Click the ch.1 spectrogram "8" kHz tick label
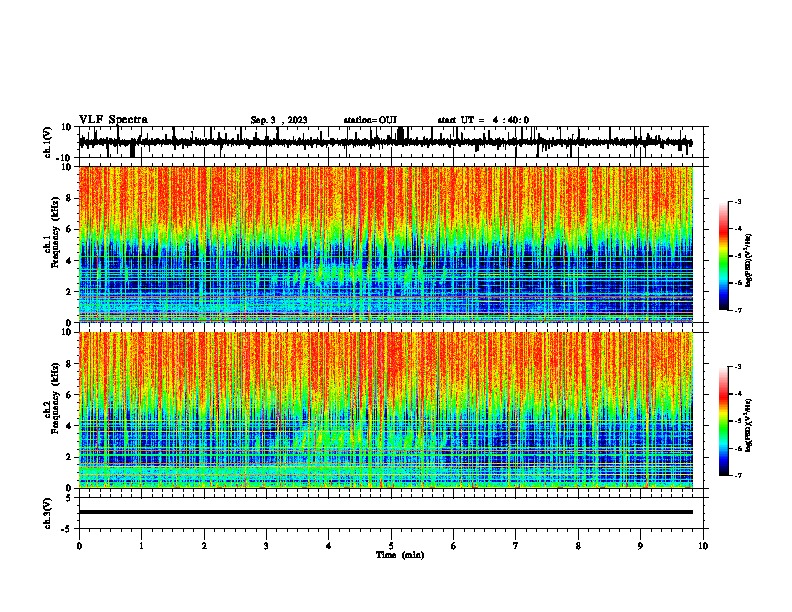 pos(70,198)
